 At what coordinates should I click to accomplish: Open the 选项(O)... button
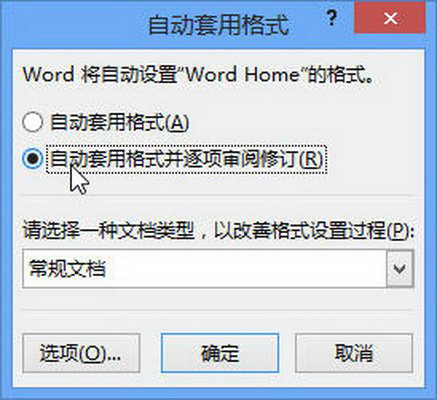click(81, 353)
